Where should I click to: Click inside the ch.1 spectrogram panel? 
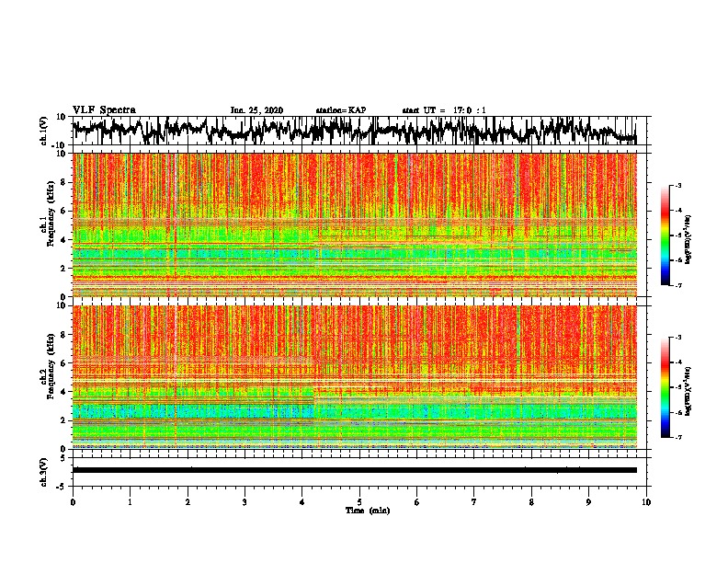pyautogui.click(x=354, y=224)
